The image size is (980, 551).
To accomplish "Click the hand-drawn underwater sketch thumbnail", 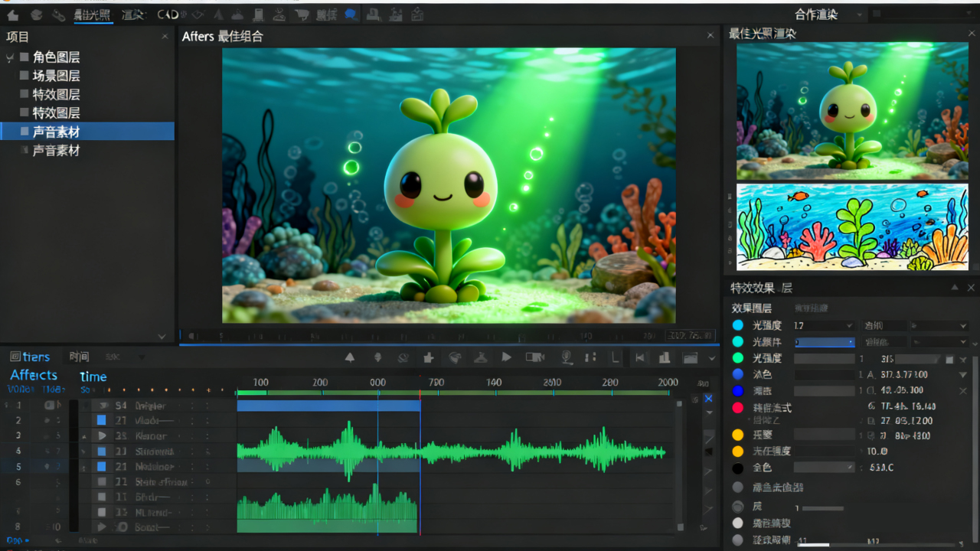I will (852, 227).
